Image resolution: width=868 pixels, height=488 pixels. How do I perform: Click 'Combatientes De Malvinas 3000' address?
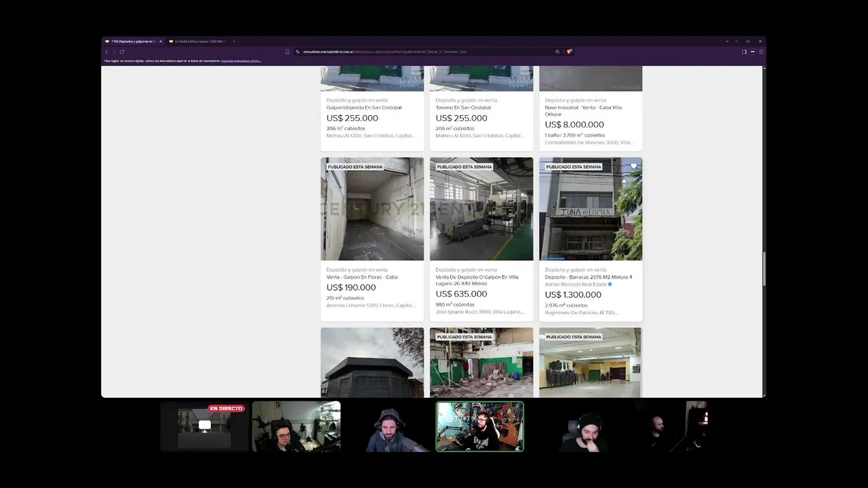589,142
